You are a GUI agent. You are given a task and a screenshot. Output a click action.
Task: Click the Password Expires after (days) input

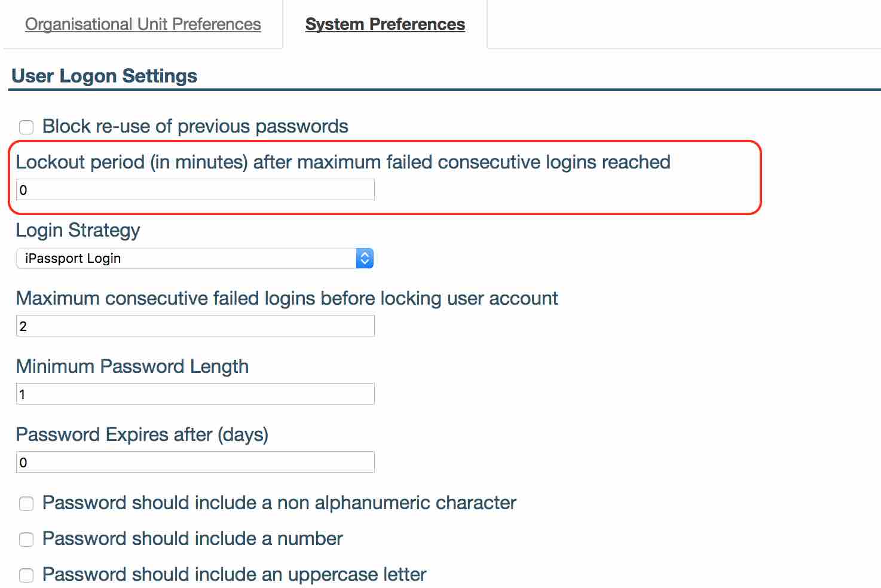click(195, 463)
